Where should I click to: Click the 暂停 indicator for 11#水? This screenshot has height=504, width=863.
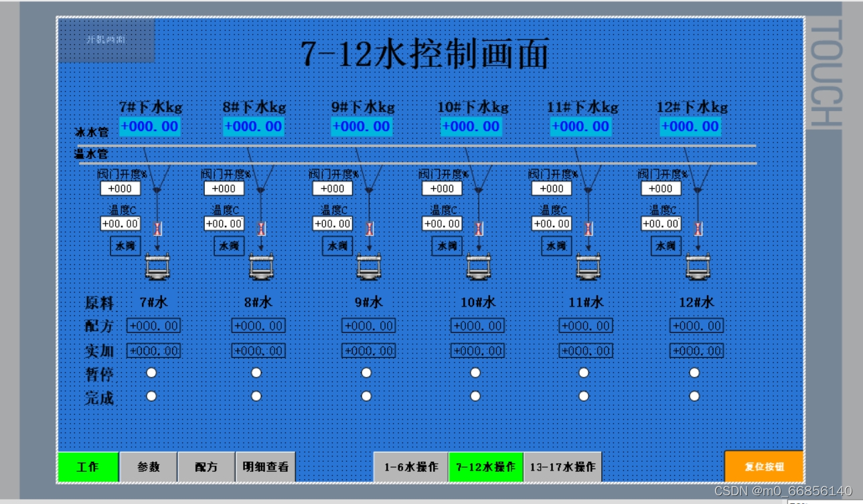coord(584,372)
